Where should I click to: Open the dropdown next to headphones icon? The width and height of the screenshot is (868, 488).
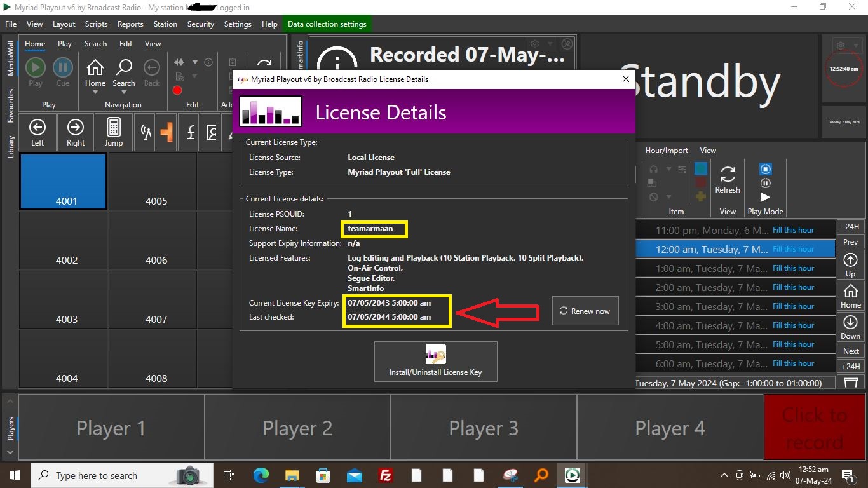[668, 169]
